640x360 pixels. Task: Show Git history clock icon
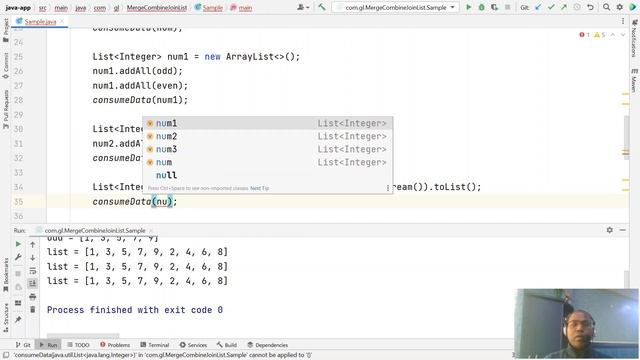point(577,7)
